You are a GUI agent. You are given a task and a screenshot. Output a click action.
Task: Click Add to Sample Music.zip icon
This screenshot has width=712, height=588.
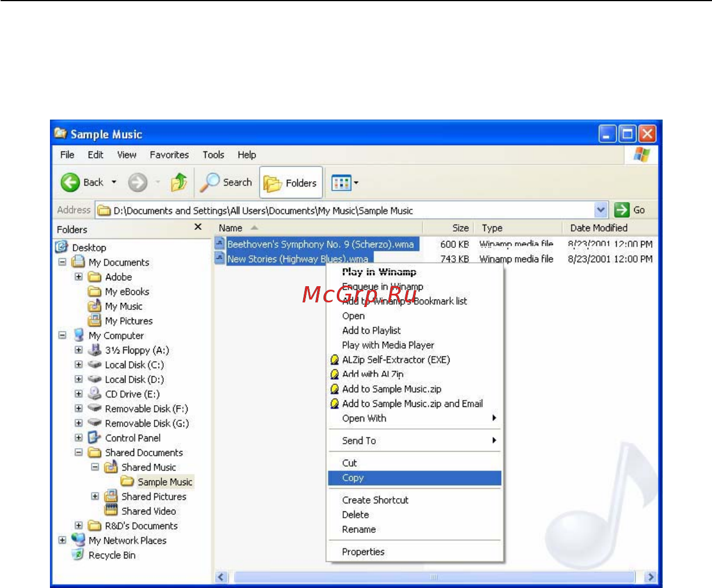coord(335,389)
